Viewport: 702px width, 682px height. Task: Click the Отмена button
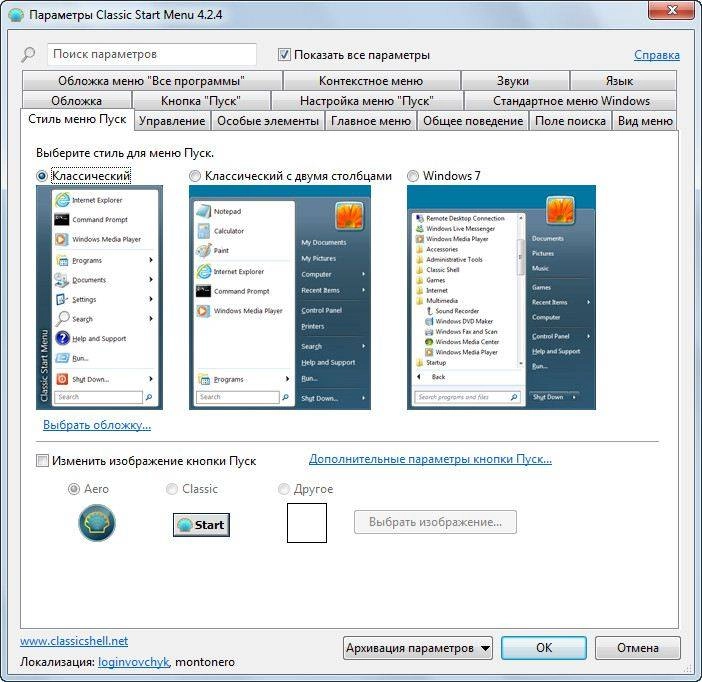point(638,648)
